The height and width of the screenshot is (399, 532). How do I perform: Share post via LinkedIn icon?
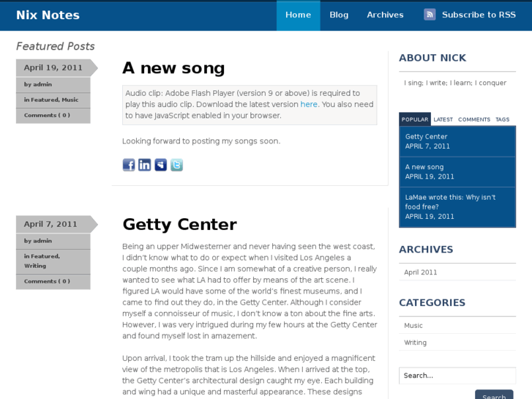(145, 165)
